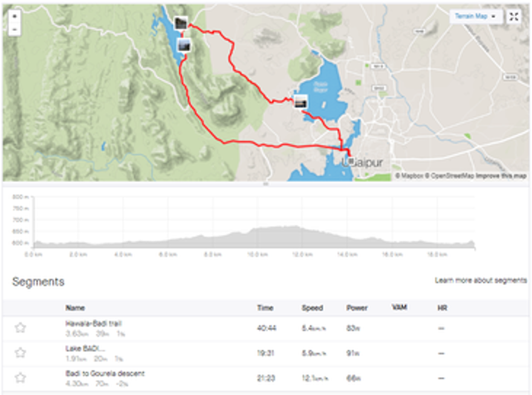
Task: Open the northernmost photo marker by the lake
Action: coord(180,24)
